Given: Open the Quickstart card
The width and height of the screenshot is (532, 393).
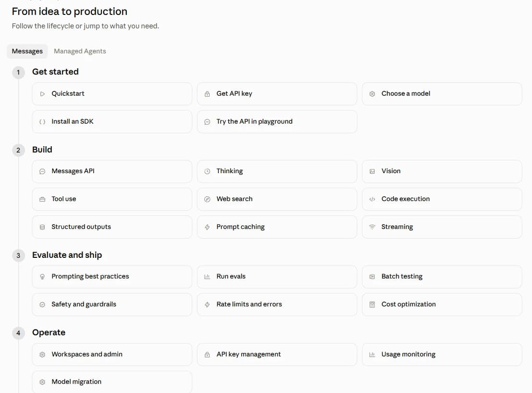Looking at the screenshot, I should pos(112,94).
